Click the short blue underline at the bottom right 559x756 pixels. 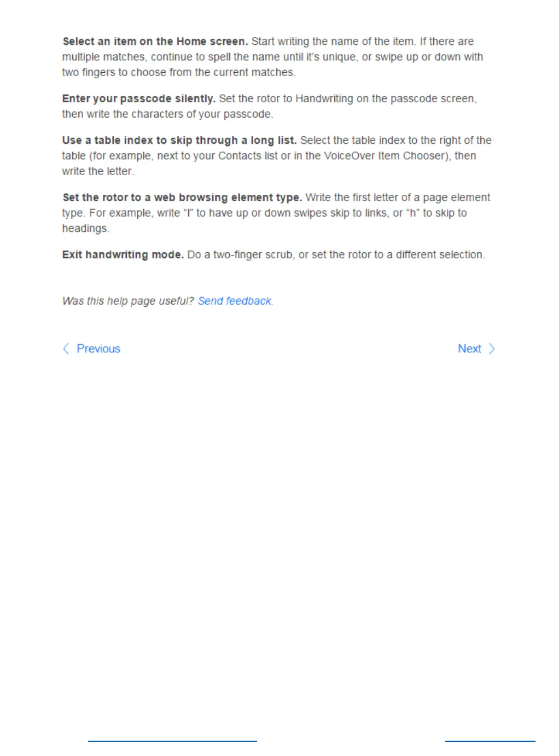490,741
